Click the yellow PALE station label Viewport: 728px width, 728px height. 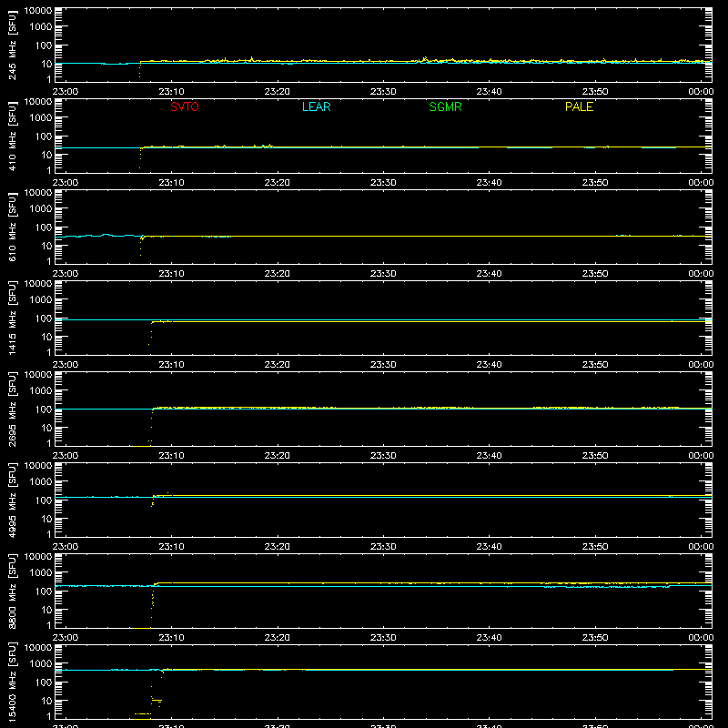click(579, 106)
